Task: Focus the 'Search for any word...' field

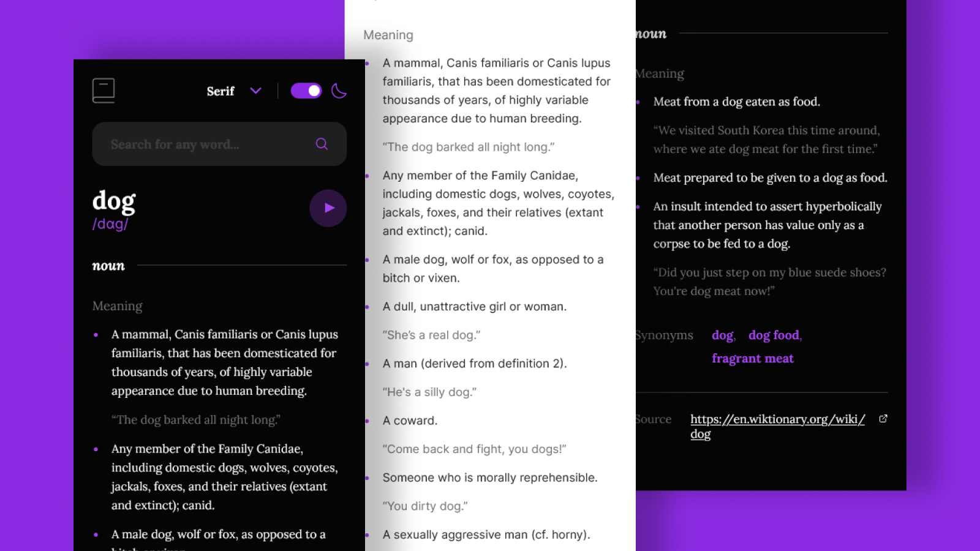Action: [208, 144]
